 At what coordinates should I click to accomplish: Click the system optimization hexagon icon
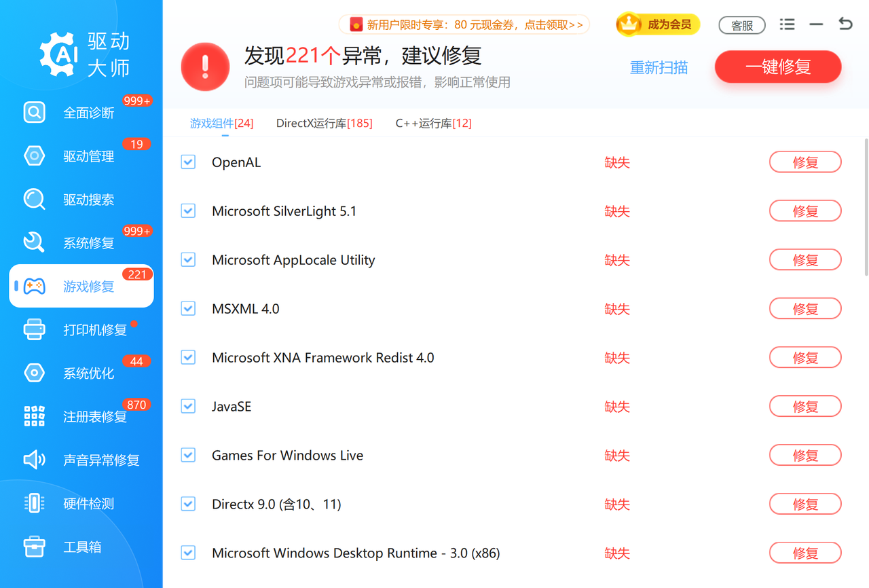[x=34, y=373]
